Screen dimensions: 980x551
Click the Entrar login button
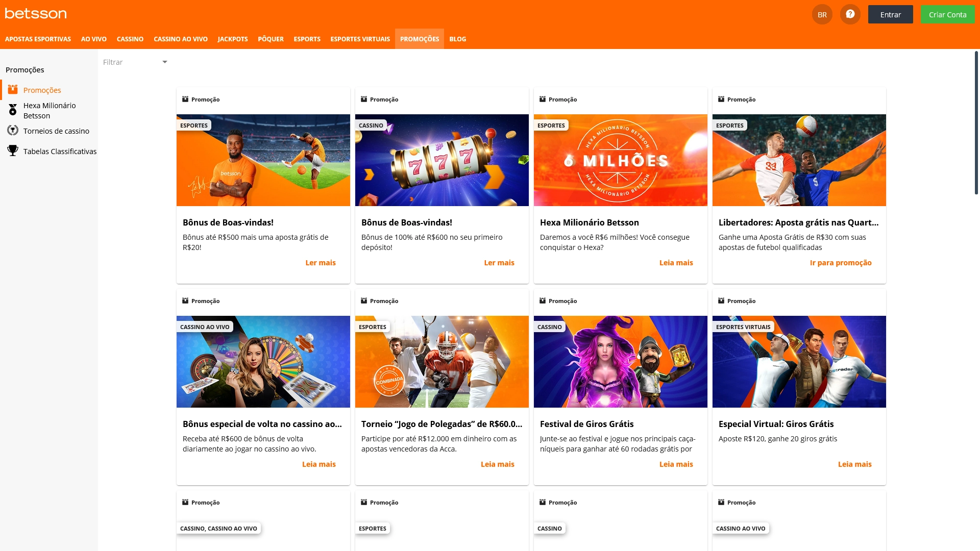tap(890, 14)
